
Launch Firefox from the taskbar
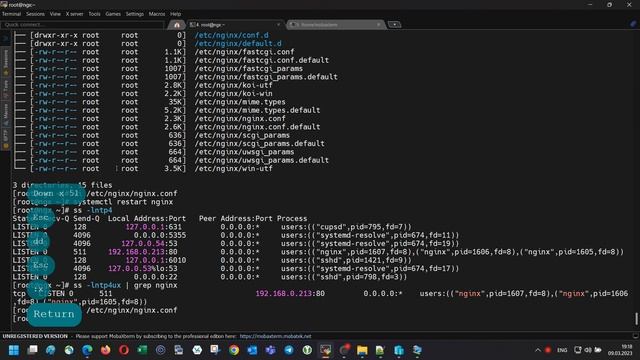coord(105,350)
